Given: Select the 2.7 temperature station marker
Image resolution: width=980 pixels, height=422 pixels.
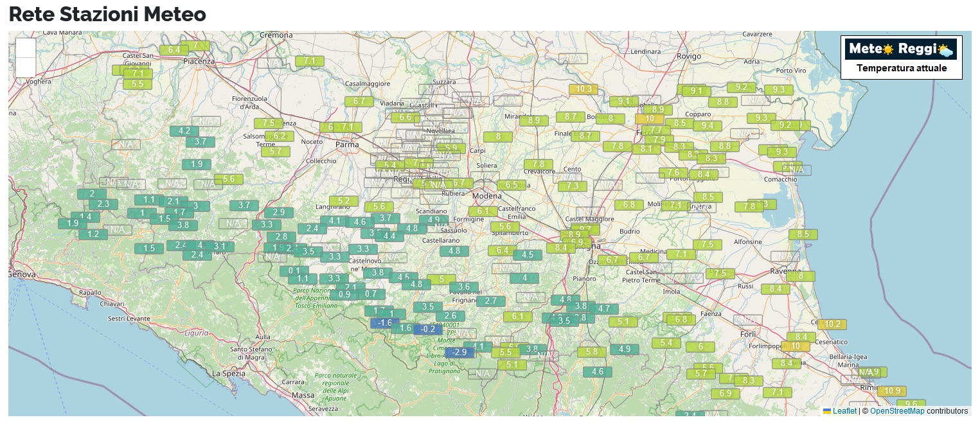Looking at the screenshot, I should [x=490, y=301].
